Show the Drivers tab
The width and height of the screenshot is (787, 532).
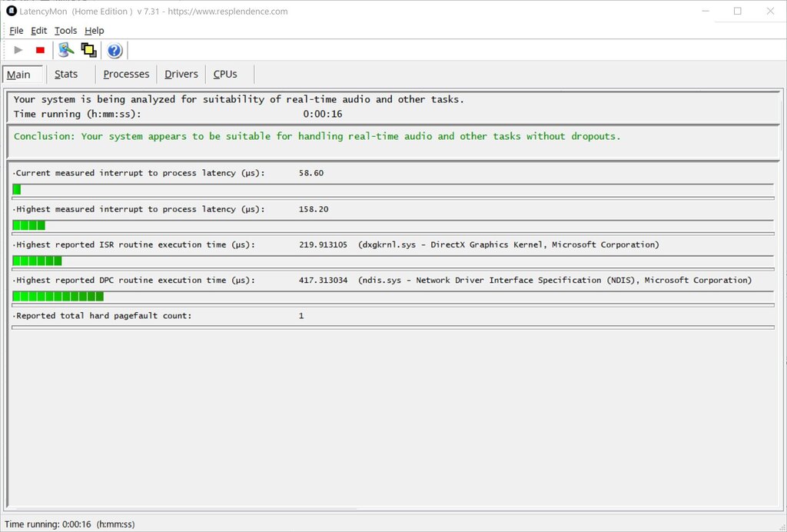pyautogui.click(x=181, y=75)
